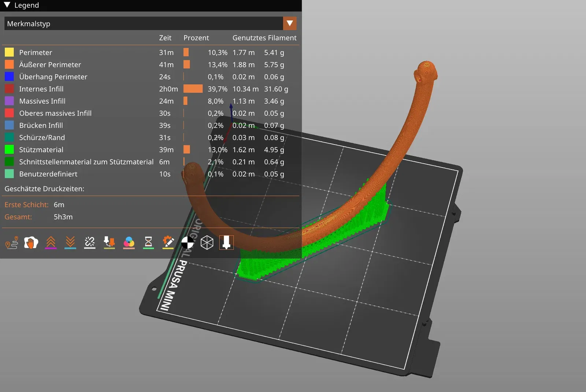Click the Genutztes Filament column header
Screen dimensions: 586x392
[264, 38]
